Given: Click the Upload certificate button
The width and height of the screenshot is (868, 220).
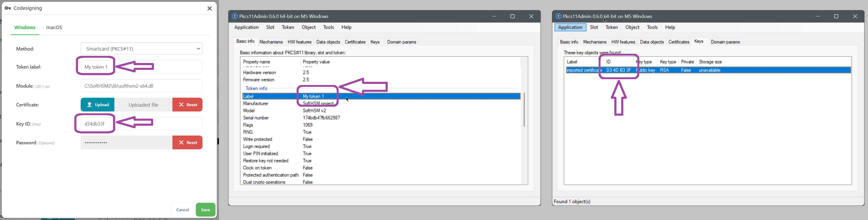Looking at the screenshot, I should (97, 105).
